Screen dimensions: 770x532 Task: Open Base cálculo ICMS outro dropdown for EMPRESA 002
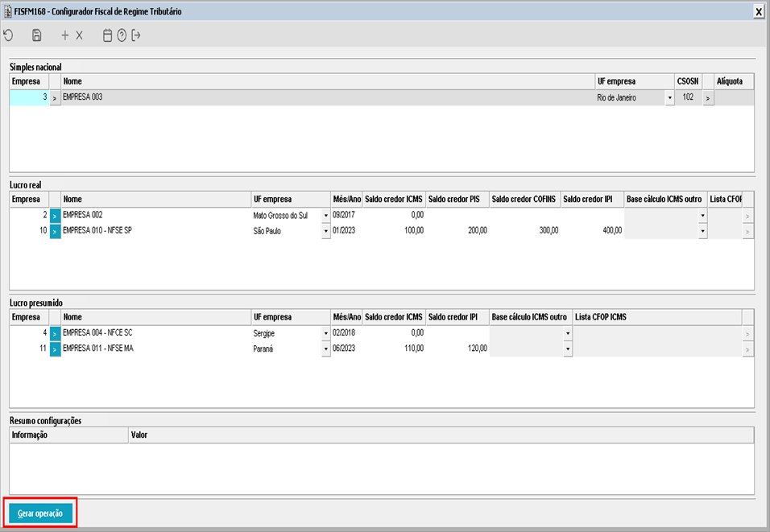(x=702, y=216)
